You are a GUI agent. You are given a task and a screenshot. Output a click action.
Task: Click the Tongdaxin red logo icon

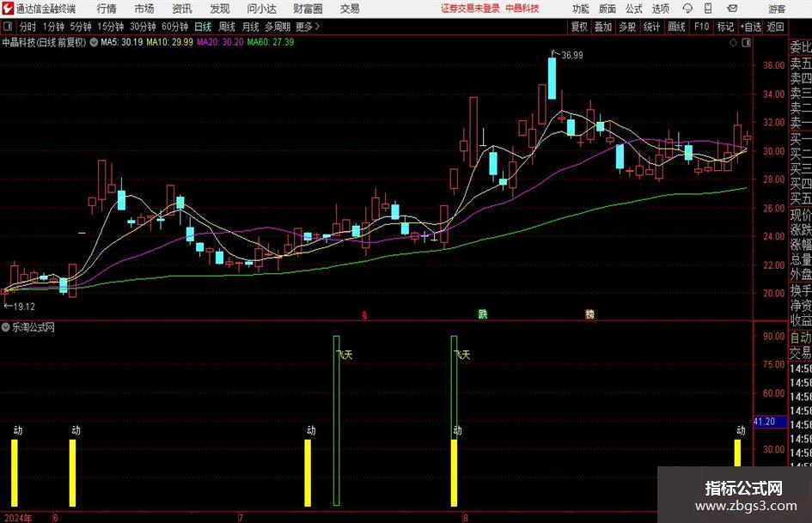tap(7, 9)
